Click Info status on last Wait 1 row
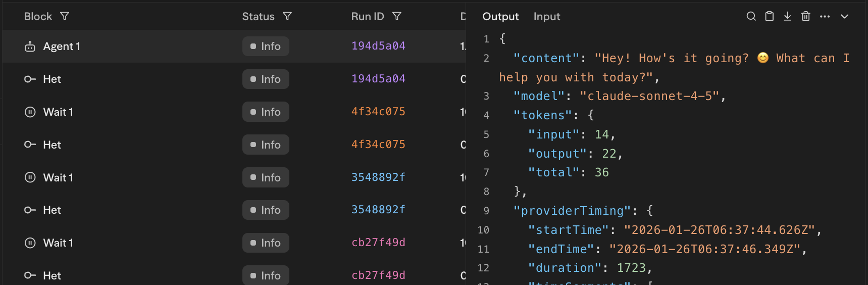The height and width of the screenshot is (285, 868). point(266,243)
